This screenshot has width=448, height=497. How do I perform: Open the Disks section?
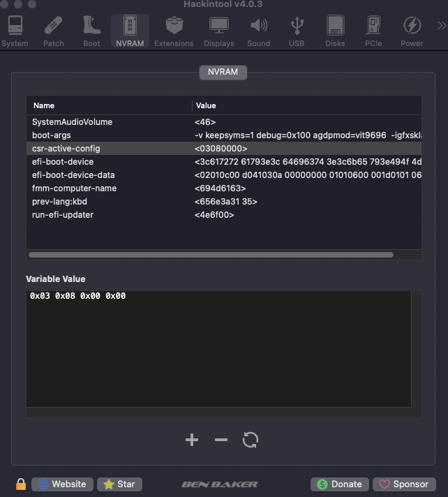pos(335,31)
